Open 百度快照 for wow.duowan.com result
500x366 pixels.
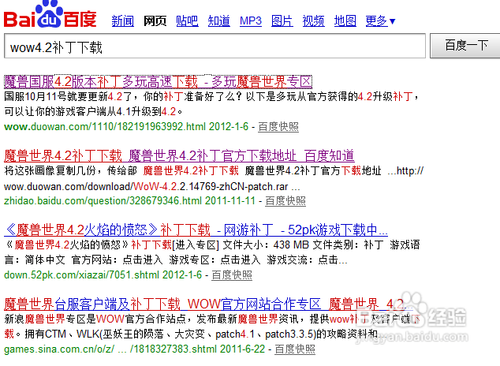point(278,127)
